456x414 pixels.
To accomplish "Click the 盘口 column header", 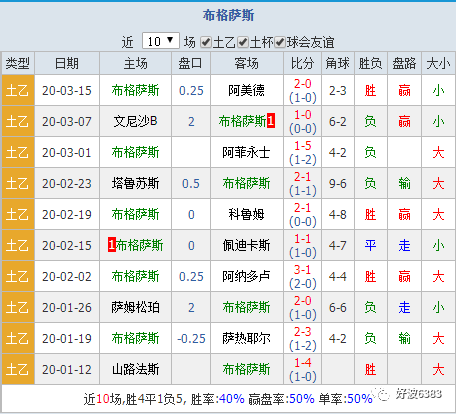I will (x=191, y=63).
